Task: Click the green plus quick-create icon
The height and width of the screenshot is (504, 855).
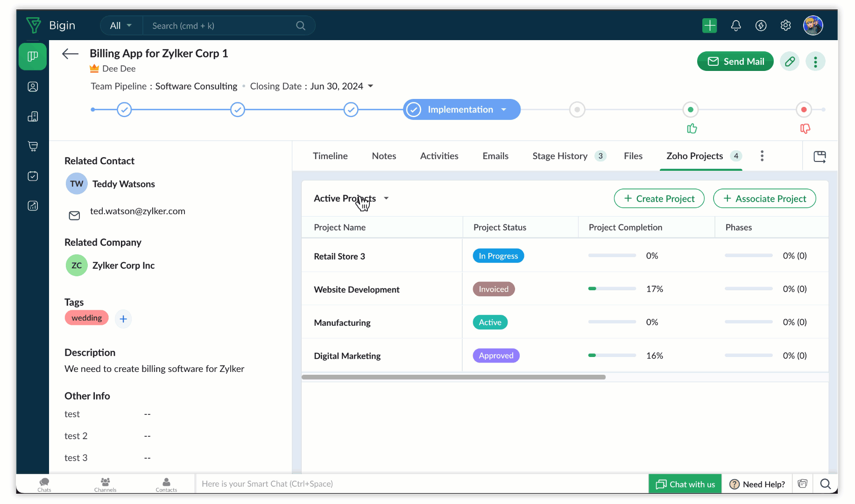Action: click(x=709, y=25)
